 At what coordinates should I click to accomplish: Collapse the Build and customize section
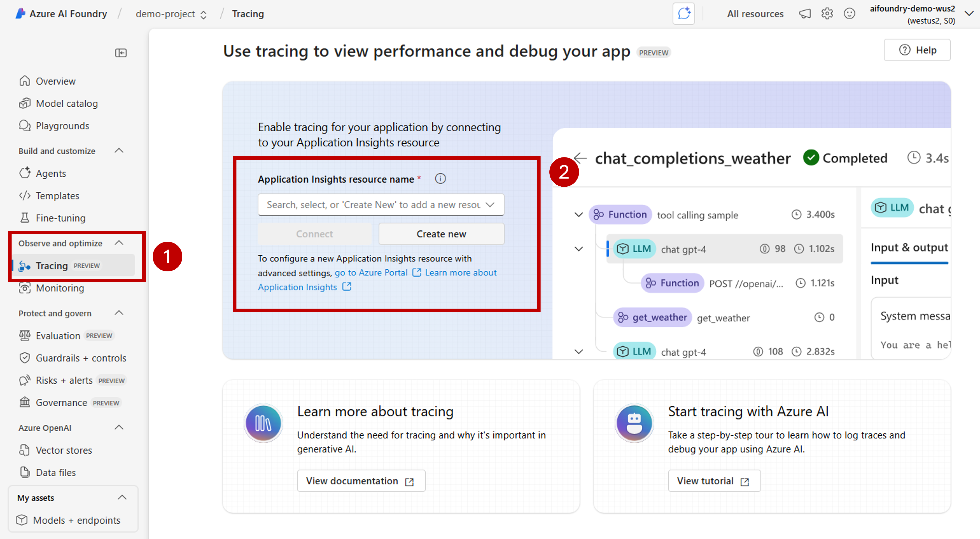point(119,151)
